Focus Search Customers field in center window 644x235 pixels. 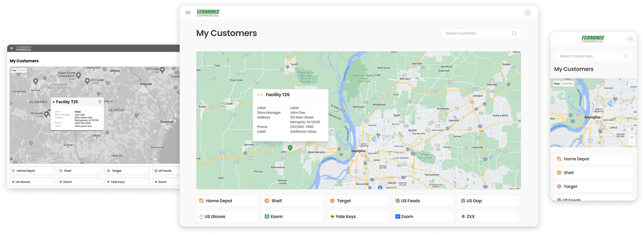(481, 33)
